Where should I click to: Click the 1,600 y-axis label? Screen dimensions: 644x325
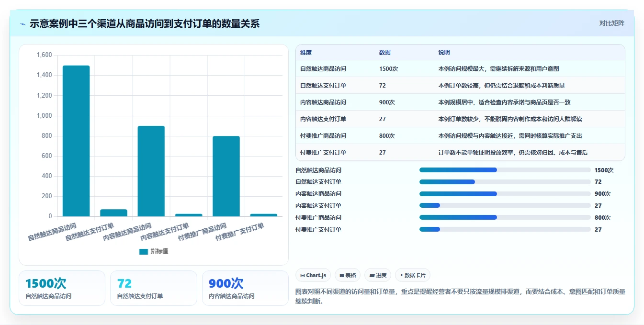pyautogui.click(x=44, y=56)
